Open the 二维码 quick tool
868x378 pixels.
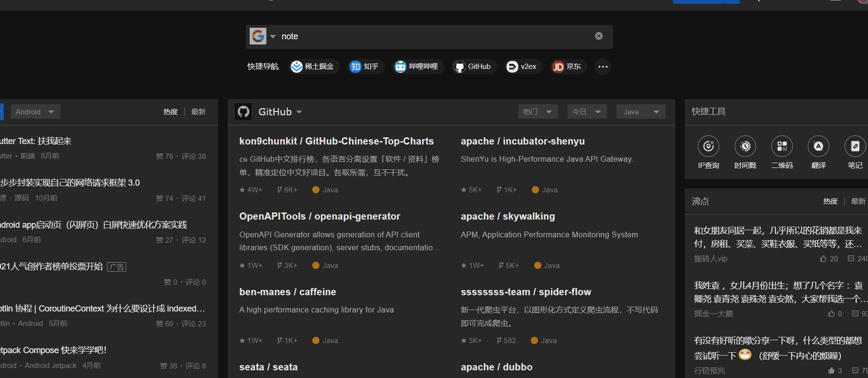coord(782,153)
